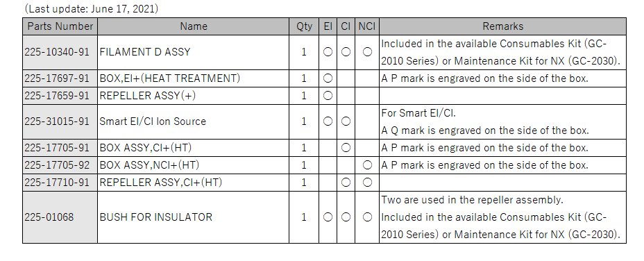Click the Qty column header
The width and height of the screenshot is (644, 261).
pyautogui.click(x=304, y=26)
